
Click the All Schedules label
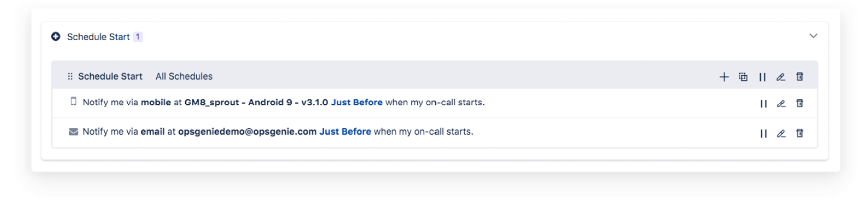coord(184,77)
